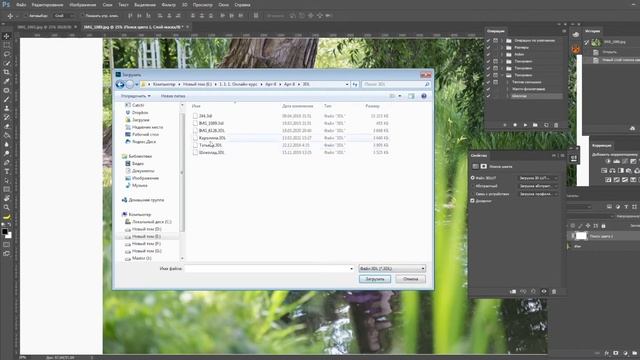640x360 pixels.
Task: Select the Dropbox item in sidebar
Action: tap(140, 113)
